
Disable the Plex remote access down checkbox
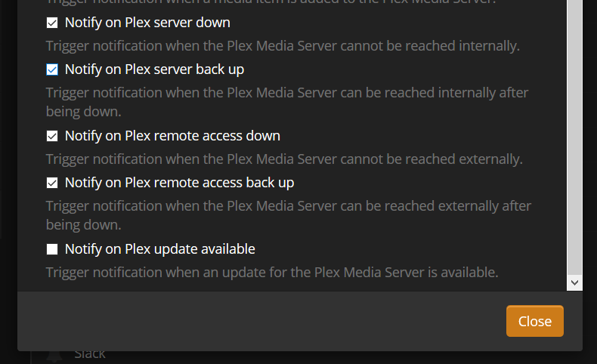pos(52,136)
